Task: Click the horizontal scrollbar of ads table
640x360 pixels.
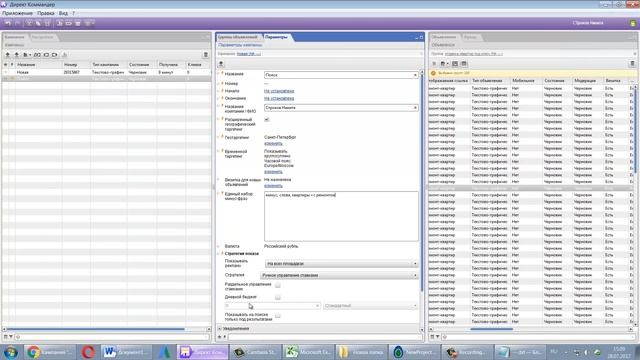Action: 491,329
